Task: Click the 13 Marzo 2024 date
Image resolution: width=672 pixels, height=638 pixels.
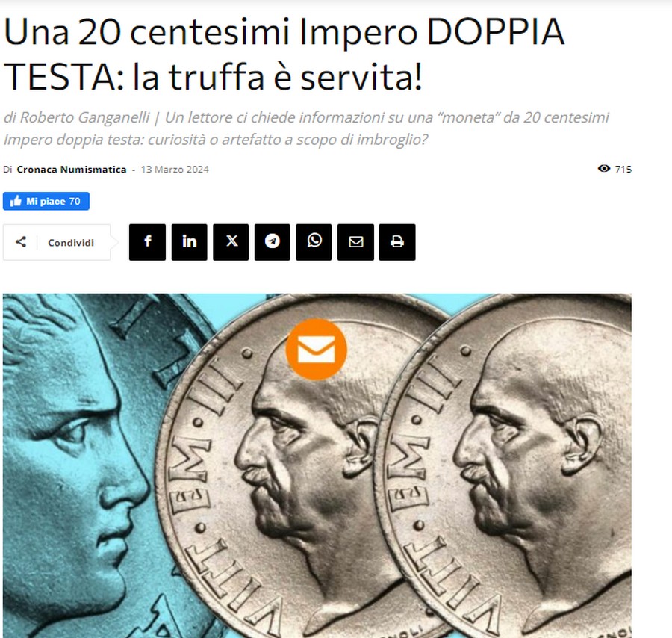Action: 175,170
